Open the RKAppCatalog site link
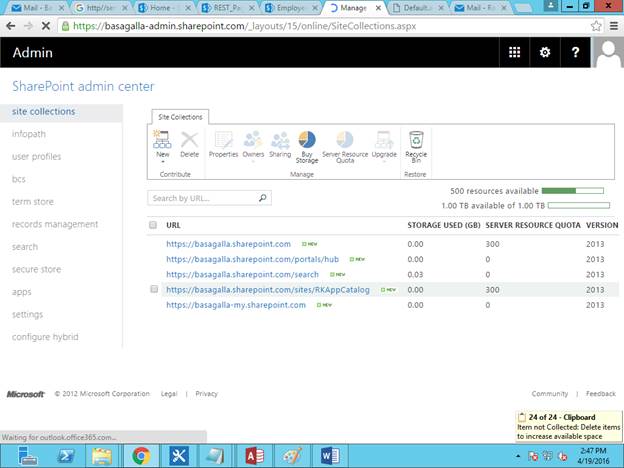 (268, 290)
